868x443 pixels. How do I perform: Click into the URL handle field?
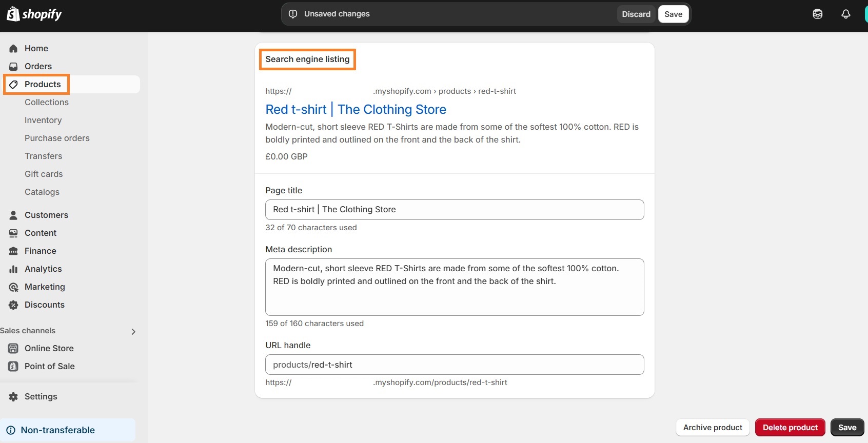[x=455, y=365]
